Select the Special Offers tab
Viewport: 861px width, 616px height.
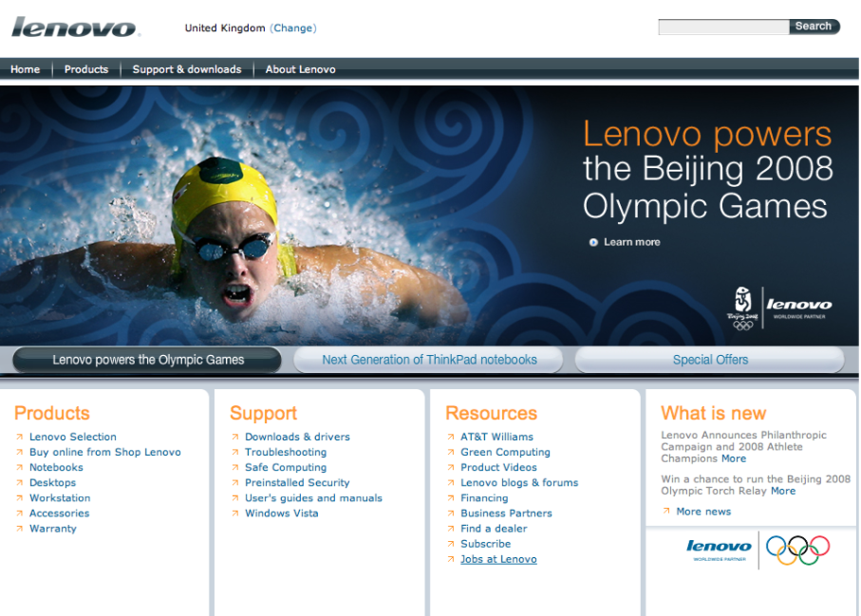[x=710, y=360]
